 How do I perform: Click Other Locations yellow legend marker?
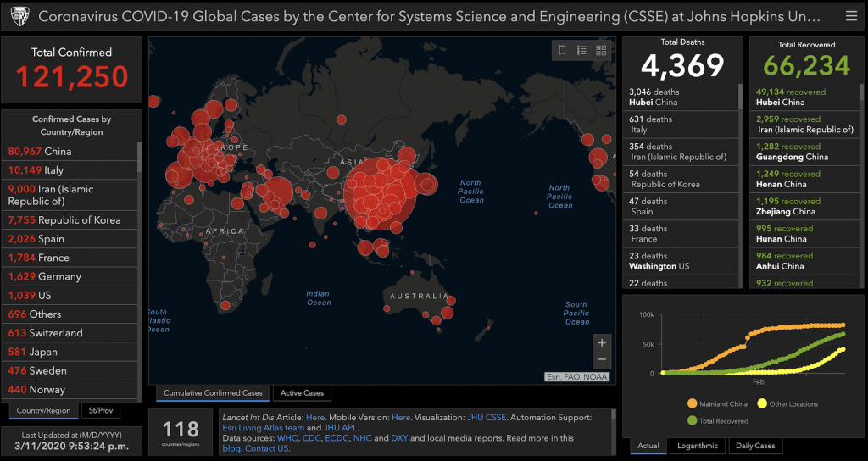(x=762, y=403)
